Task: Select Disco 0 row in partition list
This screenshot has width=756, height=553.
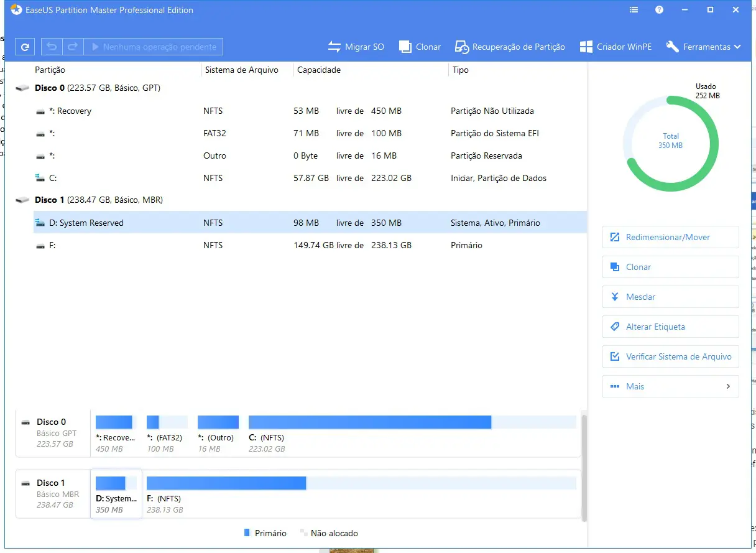Action: pyautogui.click(x=300, y=88)
